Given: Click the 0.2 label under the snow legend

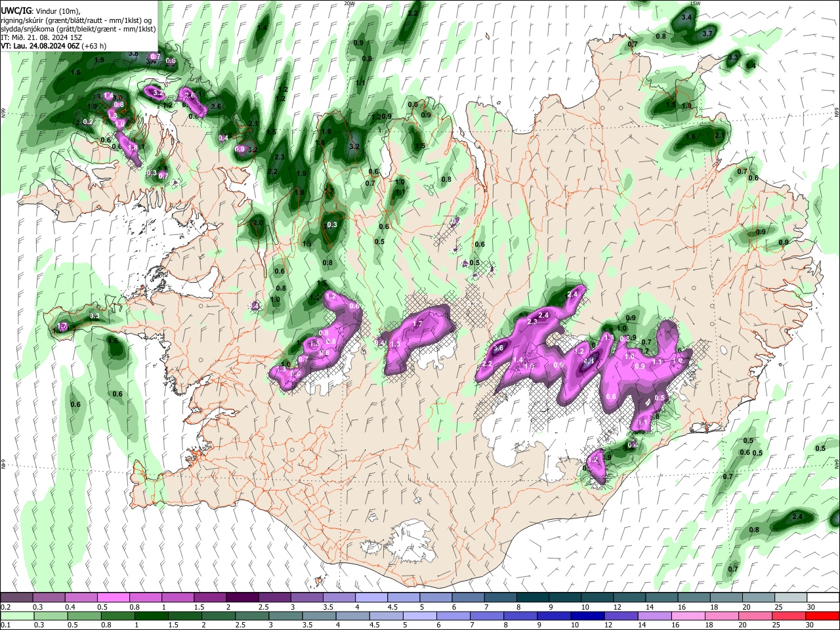Looking at the screenshot, I should [x=5, y=607].
